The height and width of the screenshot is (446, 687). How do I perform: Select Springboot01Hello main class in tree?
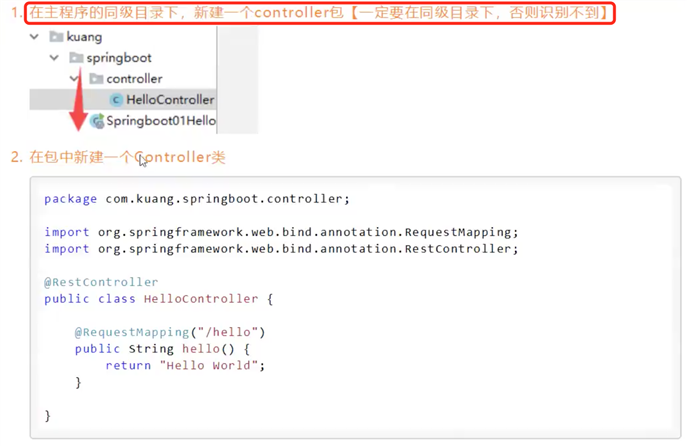click(161, 120)
